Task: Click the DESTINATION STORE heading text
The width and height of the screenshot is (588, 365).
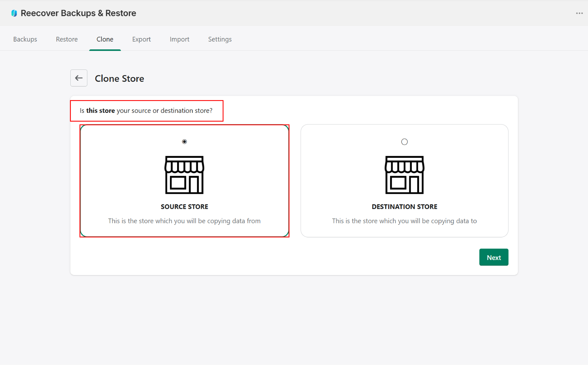Action: tap(404, 207)
